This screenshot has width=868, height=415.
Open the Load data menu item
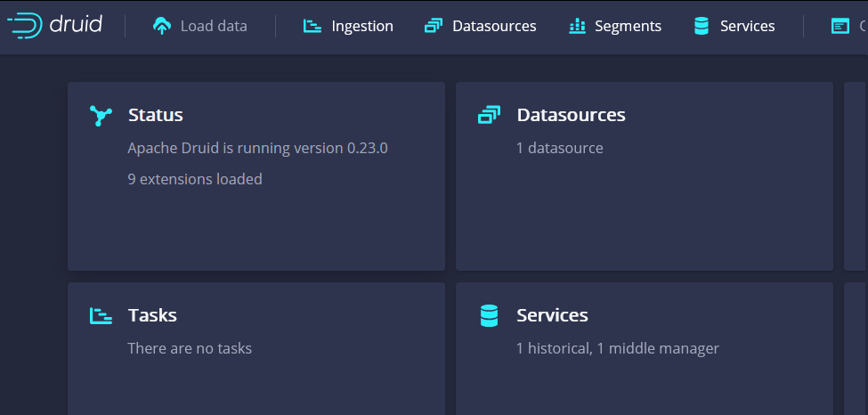[x=214, y=26]
